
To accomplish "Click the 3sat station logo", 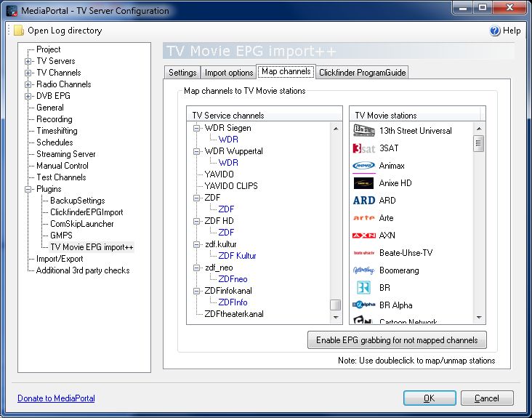I will [x=363, y=148].
